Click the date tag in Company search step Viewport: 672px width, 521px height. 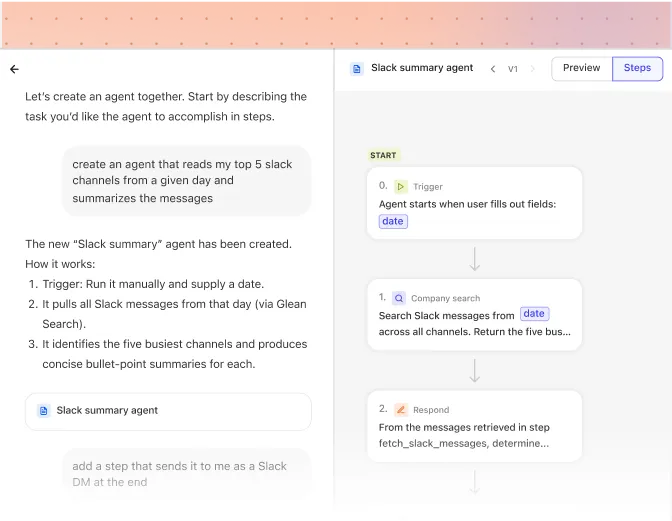[x=534, y=314]
